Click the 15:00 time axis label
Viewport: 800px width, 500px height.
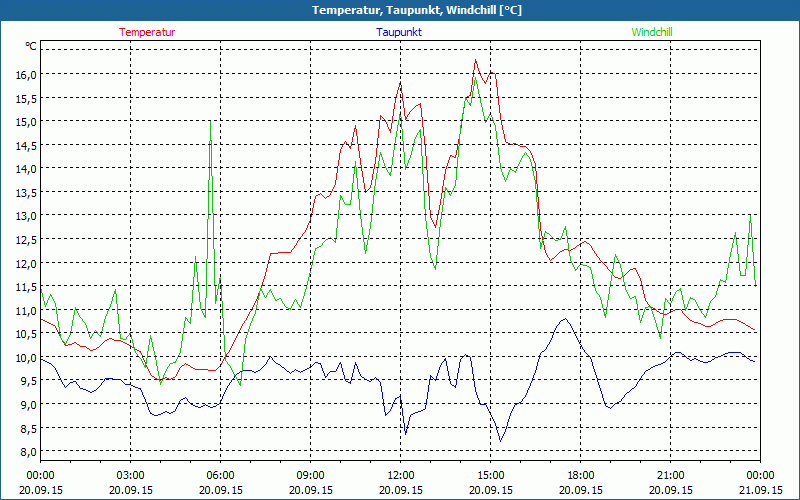coord(490,476)
